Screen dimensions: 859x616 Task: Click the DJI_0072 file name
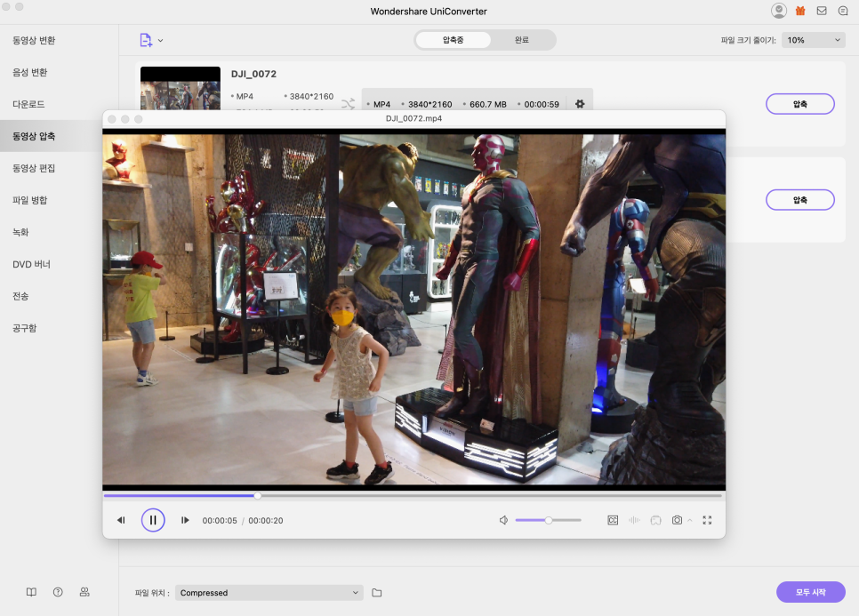point(253,74)
